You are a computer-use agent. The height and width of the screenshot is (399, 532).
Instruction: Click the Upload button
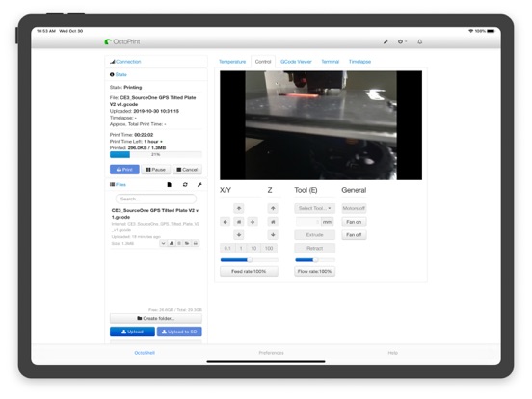[x=132, y=332]
